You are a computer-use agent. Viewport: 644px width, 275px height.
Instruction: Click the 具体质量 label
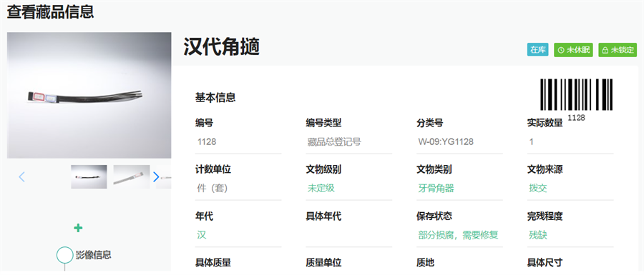213,262
